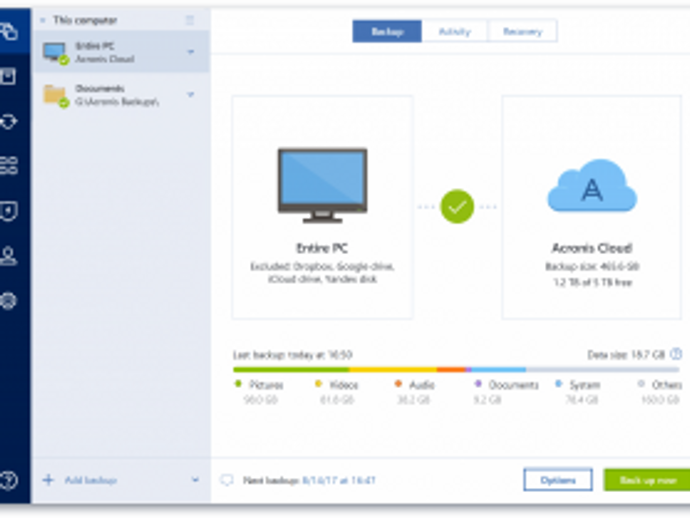The height and width of the screenshot is (518, 690).
Task: Click the purple Documents legend dot
Action: (478, 384)
